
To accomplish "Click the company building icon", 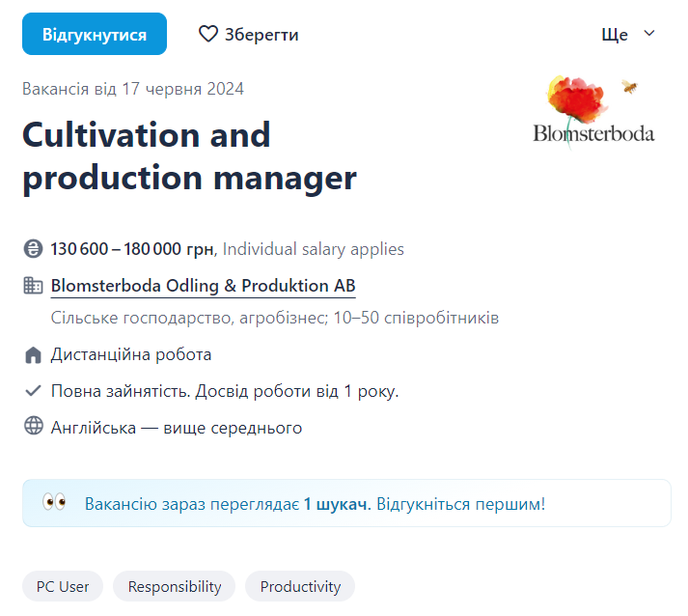I will tap(34, 286).
